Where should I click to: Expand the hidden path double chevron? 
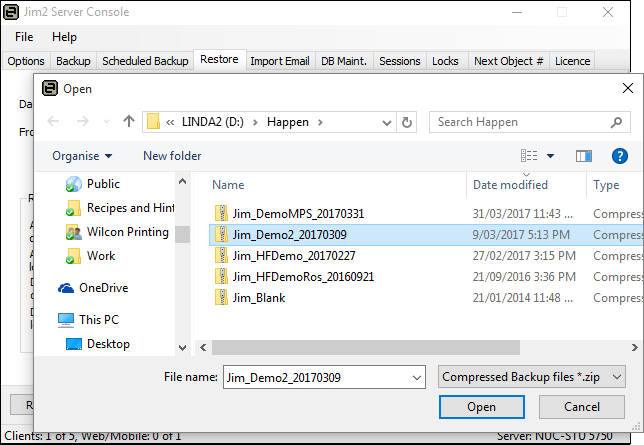pyautogui.click(x=170, y=122)
